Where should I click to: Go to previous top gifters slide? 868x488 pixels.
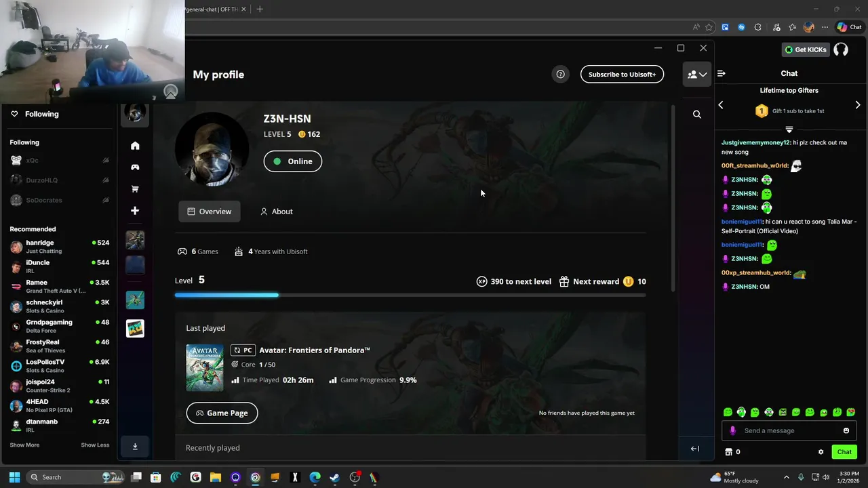tap(721, 105)
